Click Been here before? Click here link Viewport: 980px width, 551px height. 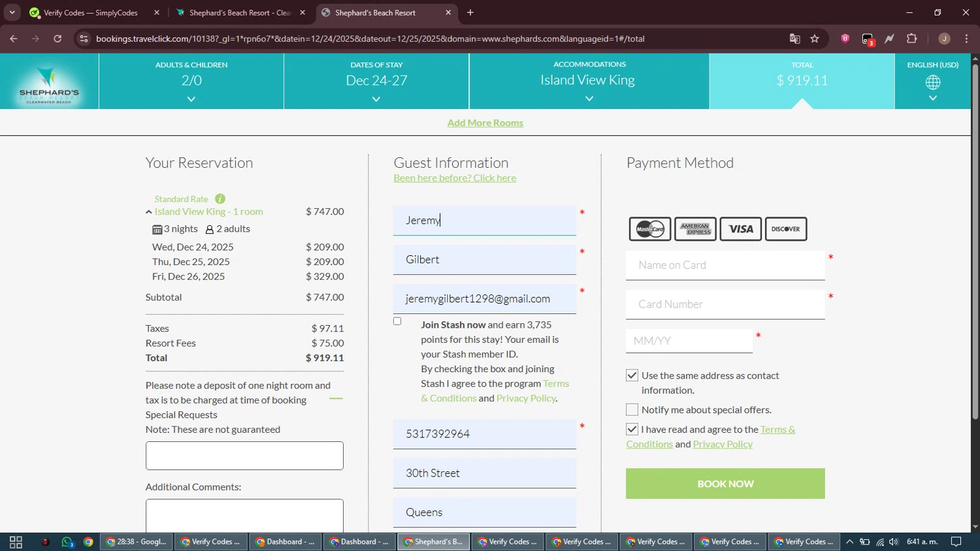[x=455, y=178]
